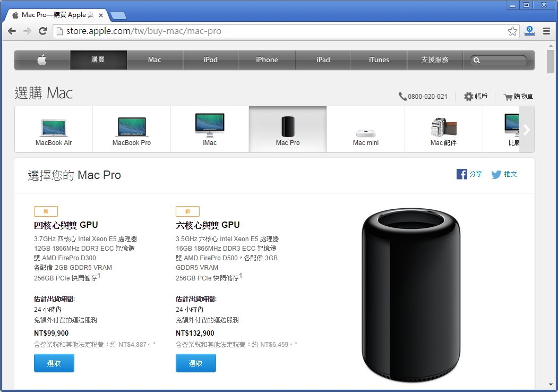
Task: Click the 選購 Mac page heading
Action: (x=44, y=93)
